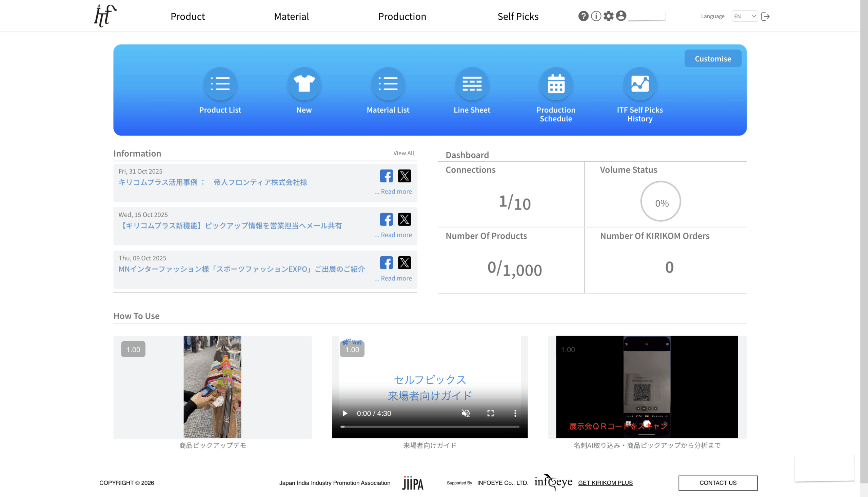Screen dimensions: 868x497
Task: Toggle fullscreen on the visitor guide video
Action: [x=491, y=413]
